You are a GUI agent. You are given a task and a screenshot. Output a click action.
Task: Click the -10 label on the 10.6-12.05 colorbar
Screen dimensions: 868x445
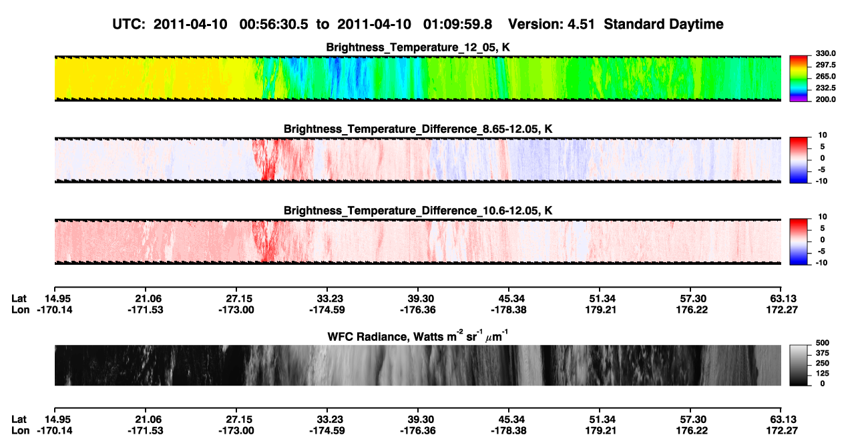click(821, 262)
